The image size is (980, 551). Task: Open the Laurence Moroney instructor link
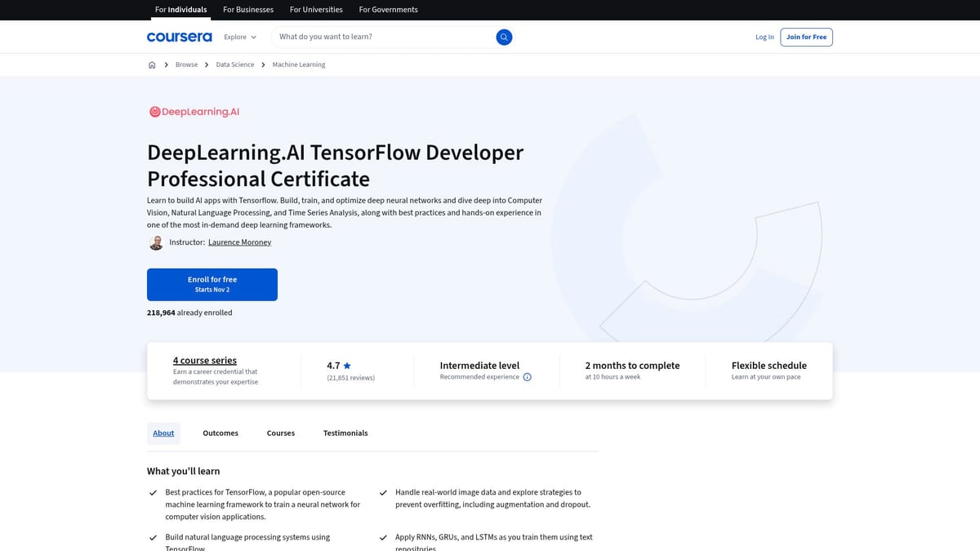[x=239, y=242]
